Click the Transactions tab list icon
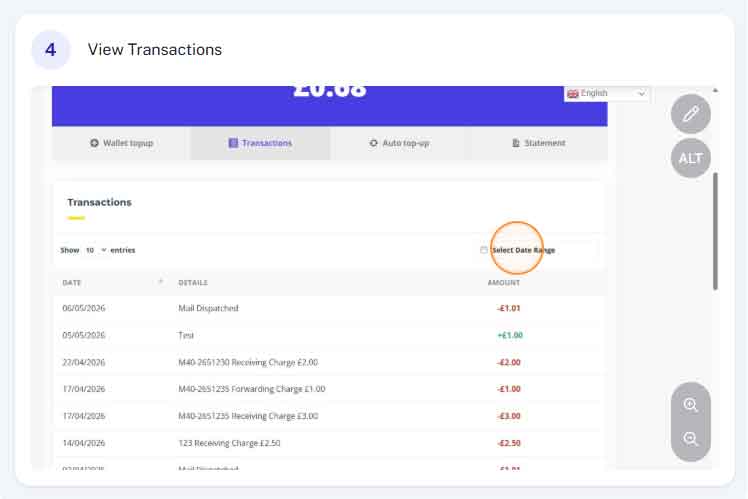748x499 pixels. (233, 143)
